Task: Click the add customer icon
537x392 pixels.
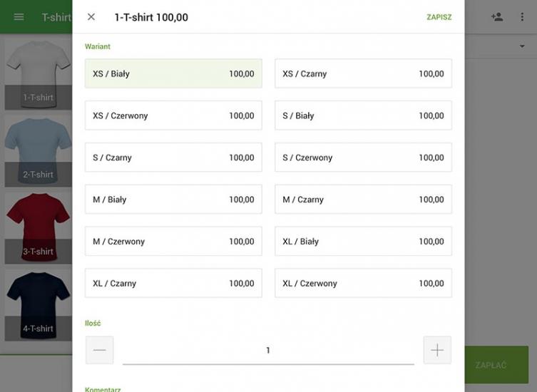Action: point(497,17)
